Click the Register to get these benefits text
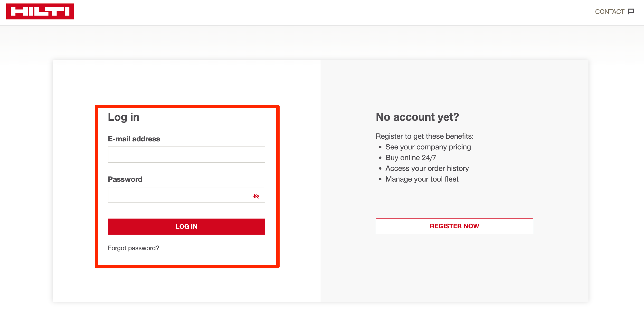The image size is (644, 312). [425, 136]
